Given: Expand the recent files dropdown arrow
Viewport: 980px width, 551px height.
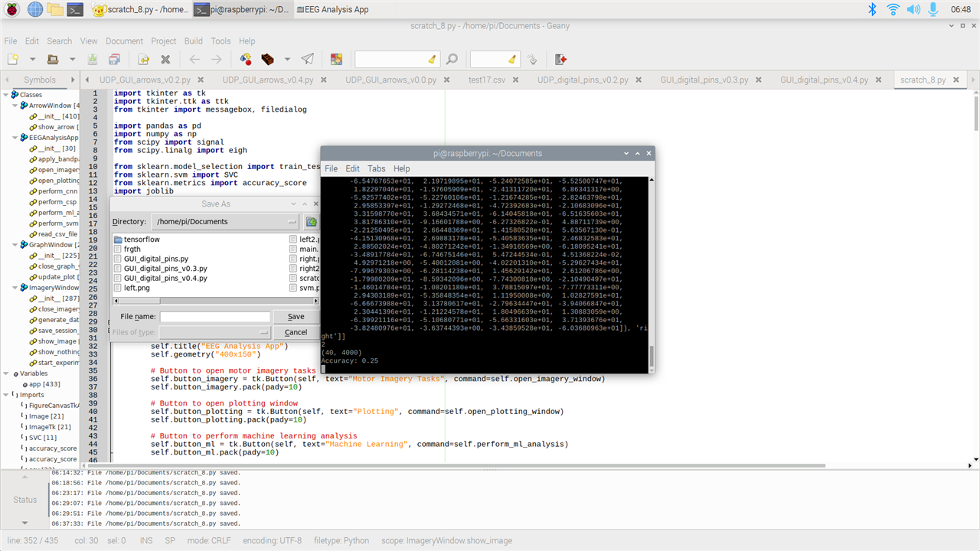Looking at the screenshot, I should pyautogui.click(x=72, y=59).
